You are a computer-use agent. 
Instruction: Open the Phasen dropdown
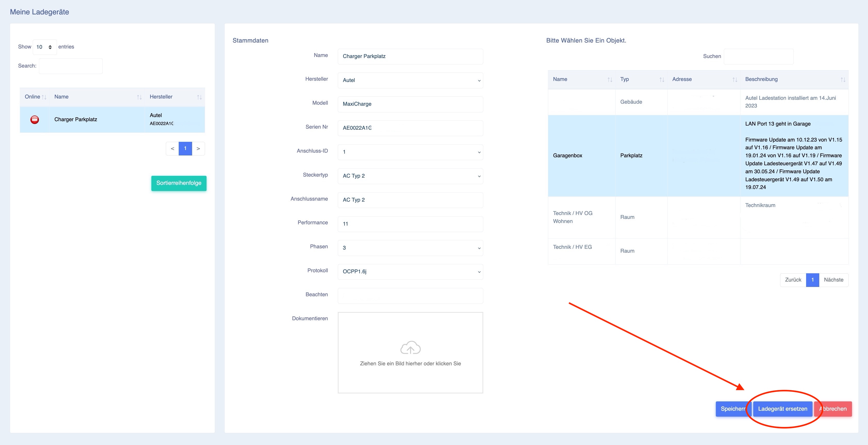[x=410, y=248]
